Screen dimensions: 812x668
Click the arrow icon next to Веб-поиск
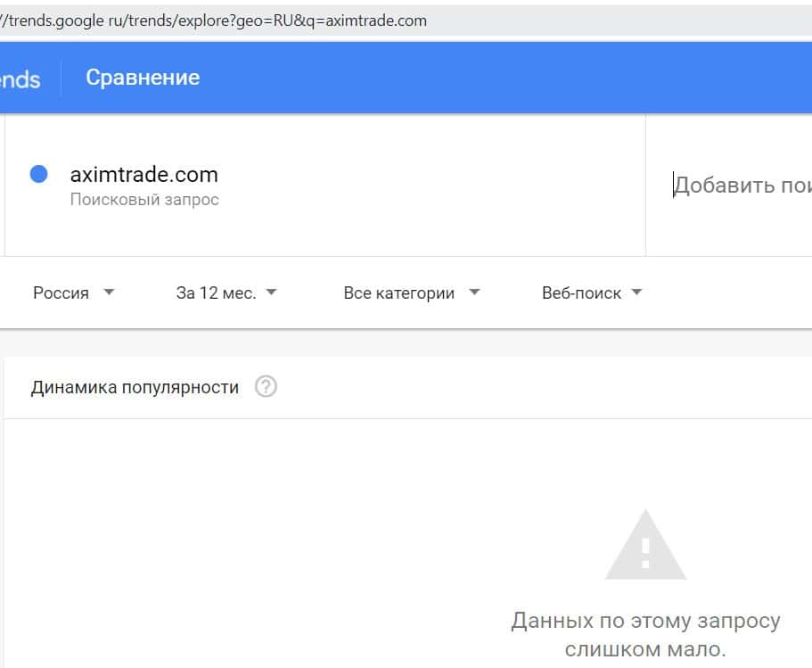pyautogui.click(x=636, y=293)
